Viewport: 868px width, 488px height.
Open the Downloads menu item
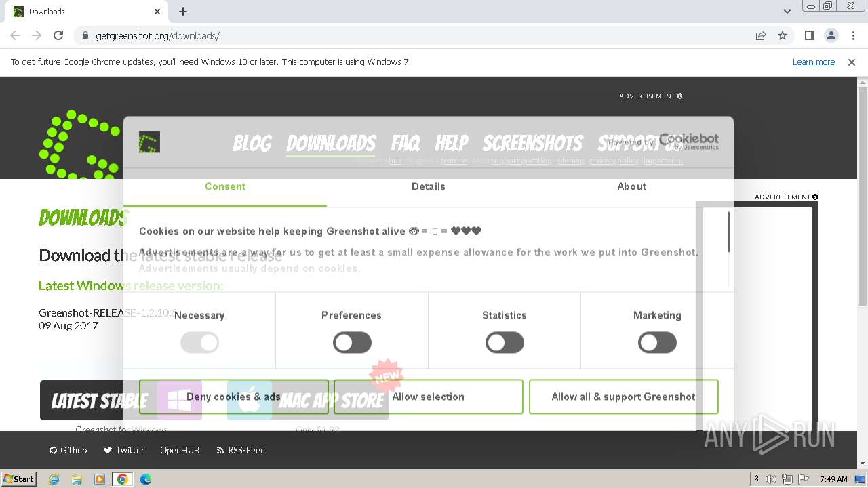[x=331, y=143]
